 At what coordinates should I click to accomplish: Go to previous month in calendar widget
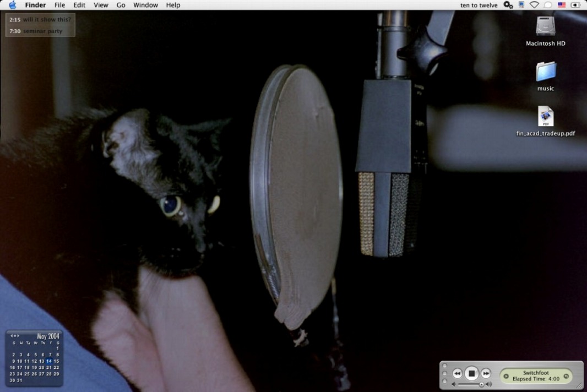tap(12, 336)
